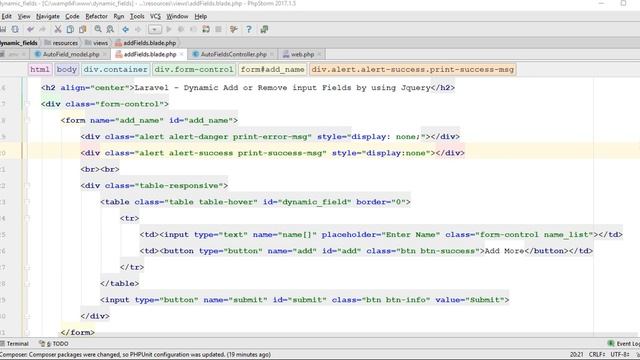Open the View menu
The height and width of the screenshot is (360, 640).
click(24, 16)
